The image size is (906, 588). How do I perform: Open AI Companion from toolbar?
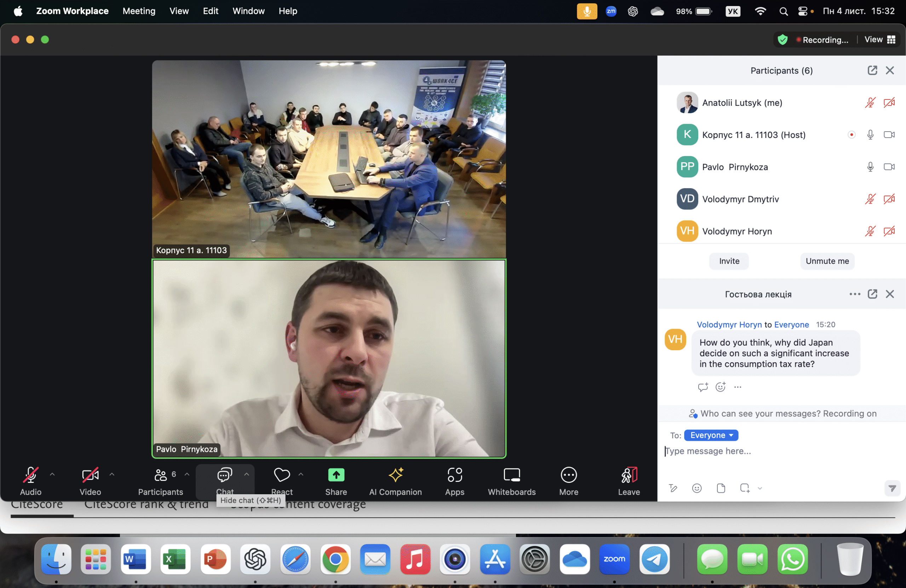395,475
